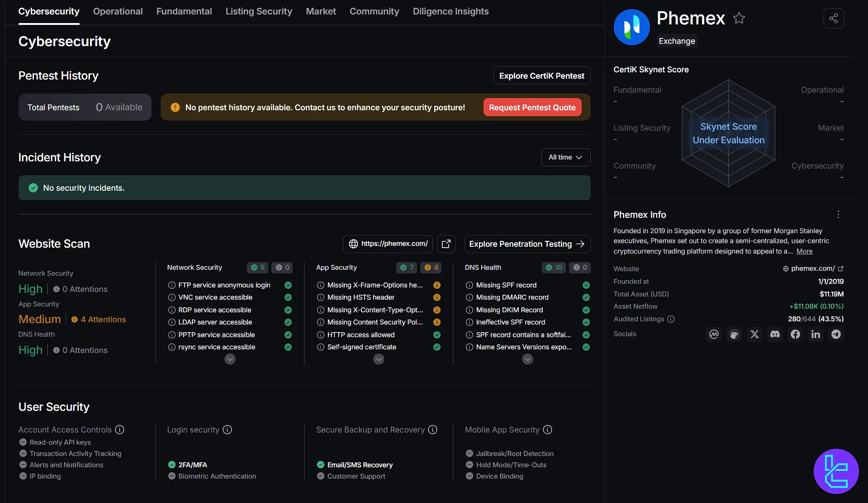Click the More link in Phemex Info

(804, 251)
